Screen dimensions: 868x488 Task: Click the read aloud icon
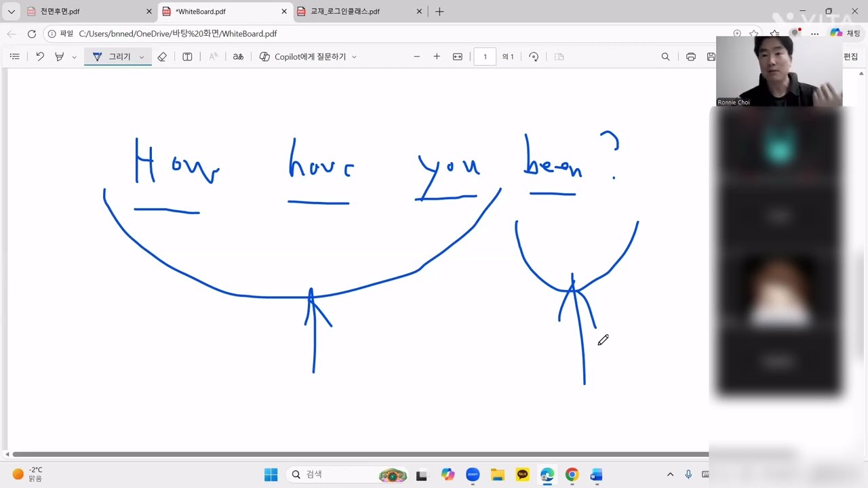tap(214, 57)
